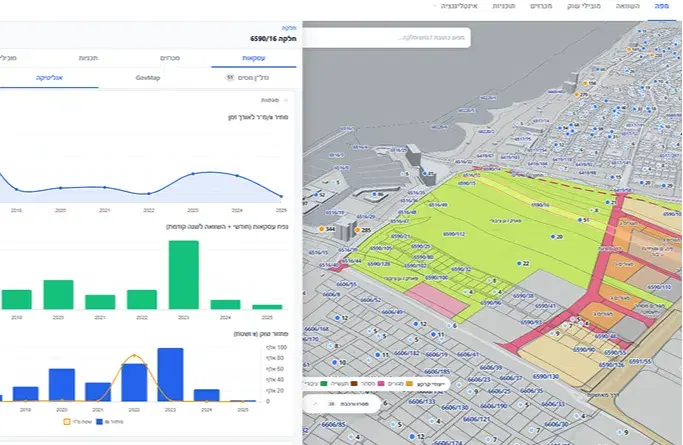The width and height of the screenshot is (683, 445).
Task: Click parcel label 6606/182 on the map
Action: tap(406, 353)
